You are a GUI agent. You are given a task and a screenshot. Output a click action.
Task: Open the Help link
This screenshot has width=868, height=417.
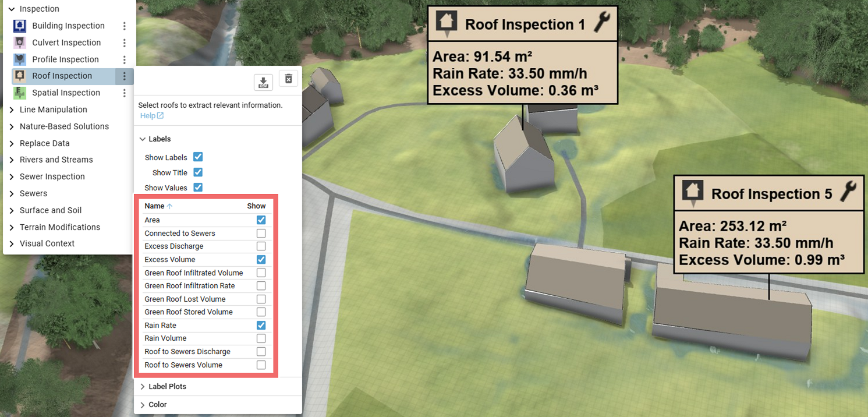(x=148, y=115)
